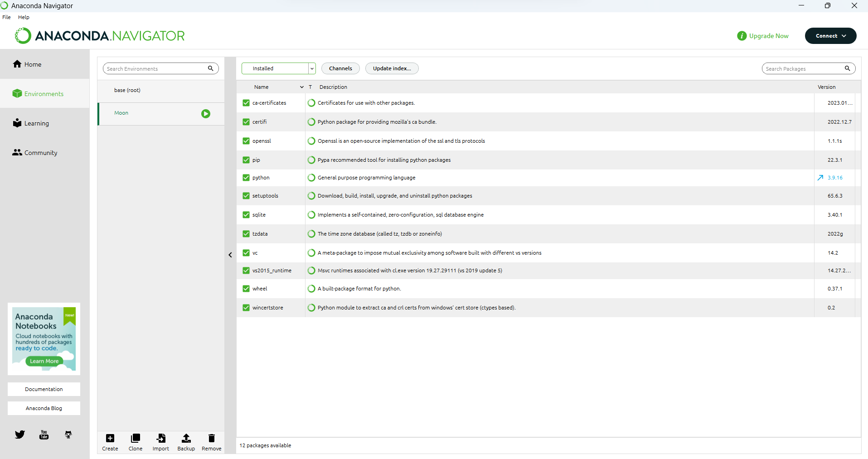Switch to the Learning tab in sidebar

click(36, 123)
